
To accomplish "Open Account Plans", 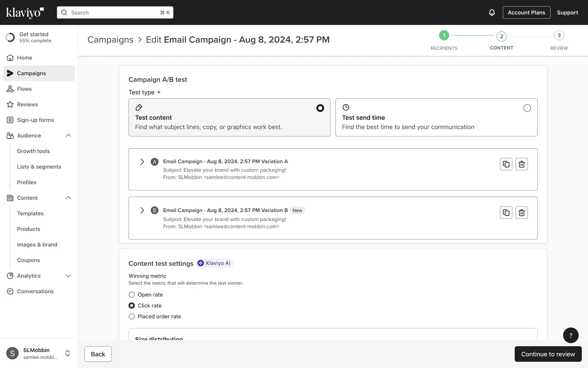I will [x=526, y=13].
